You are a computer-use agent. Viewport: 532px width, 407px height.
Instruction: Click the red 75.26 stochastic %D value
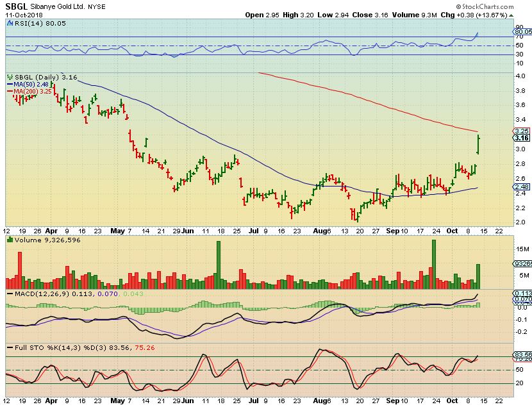pyautogui.click(x=144, y=347)
